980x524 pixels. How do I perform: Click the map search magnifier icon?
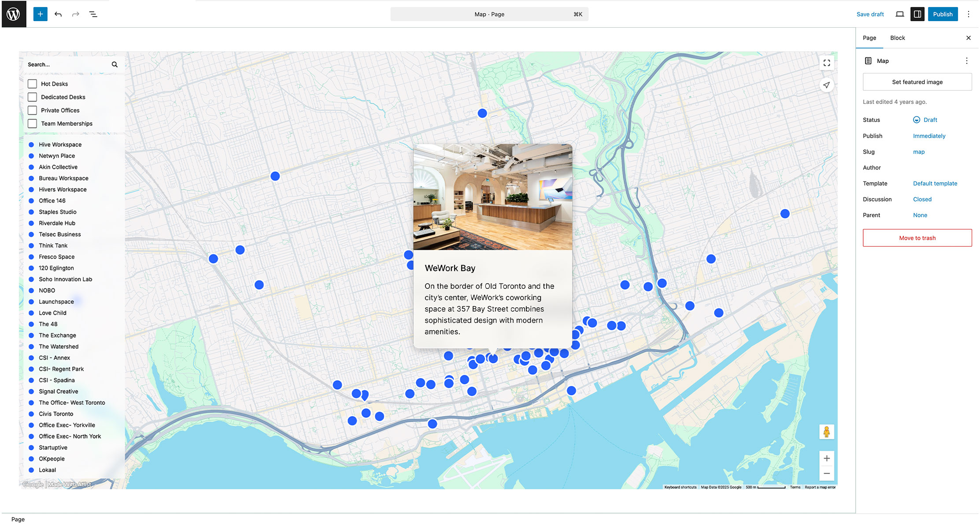tap(115, 64)
